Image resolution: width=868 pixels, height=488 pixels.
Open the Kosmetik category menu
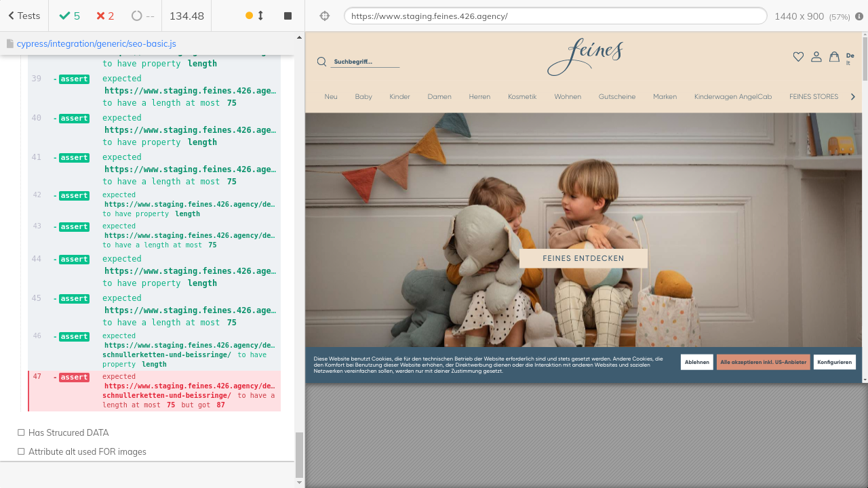pyautogui.click(x=522, y=97)
